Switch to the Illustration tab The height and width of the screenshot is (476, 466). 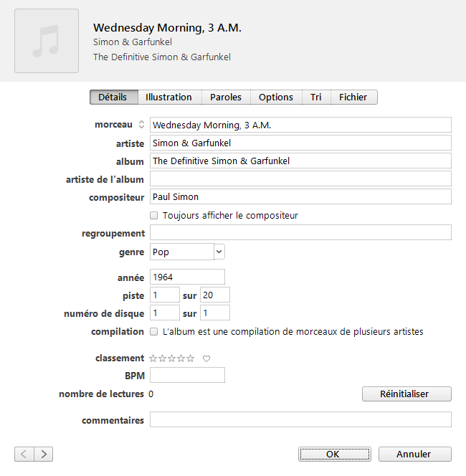click(170, 97)
